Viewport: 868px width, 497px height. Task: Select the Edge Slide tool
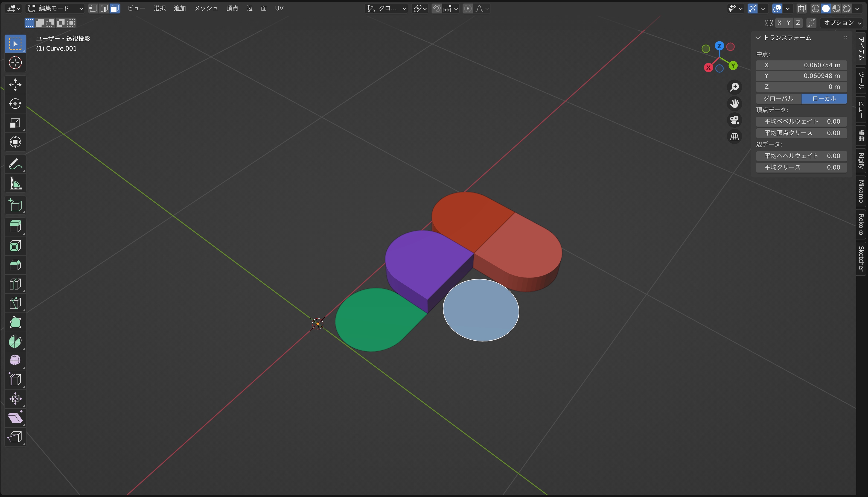click(x=15, y=379)
